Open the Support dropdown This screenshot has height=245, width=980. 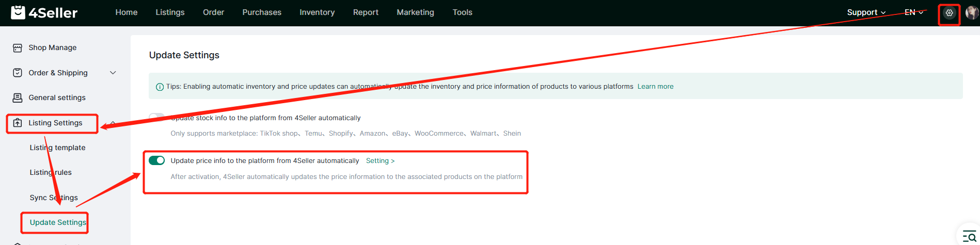[x=866, y=12]
